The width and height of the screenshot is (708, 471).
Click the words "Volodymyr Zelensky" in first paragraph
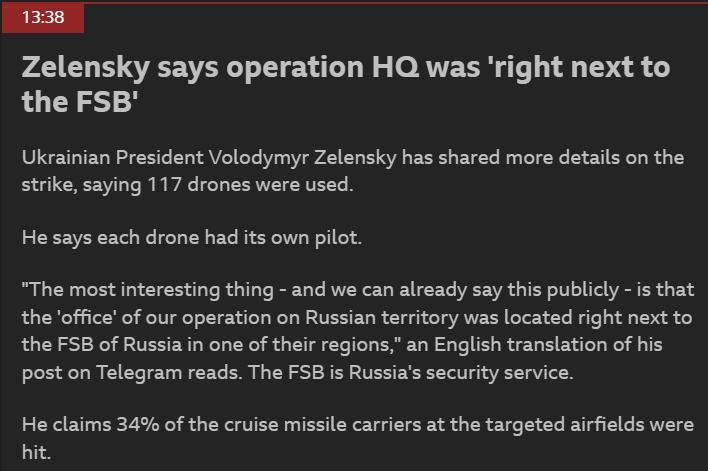click(276, 159)
